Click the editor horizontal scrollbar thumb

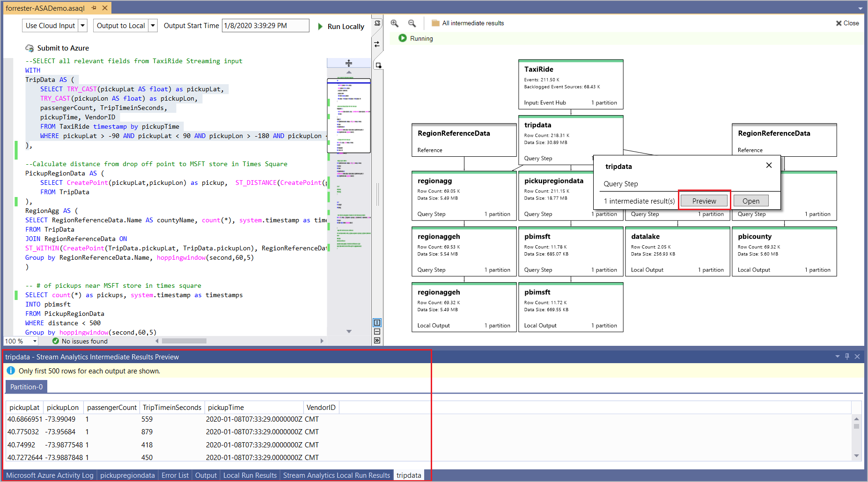[x=184, y=341]
